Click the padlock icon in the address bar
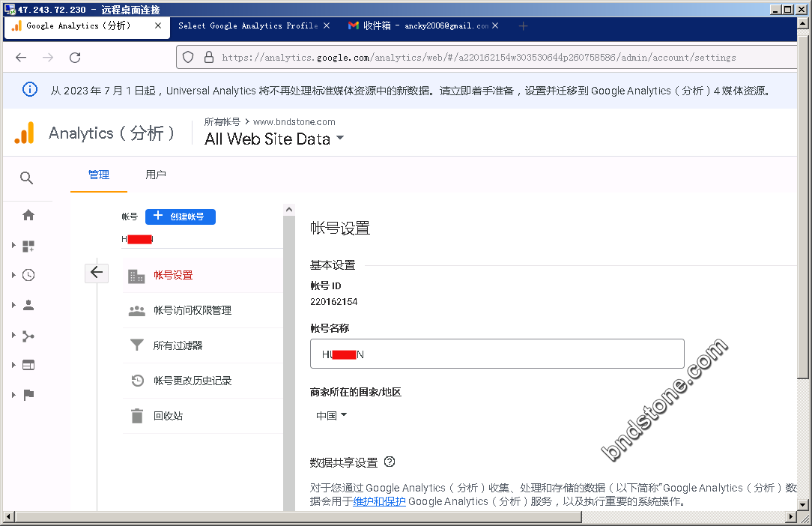The width and height of the screenshot is (812, 526). coord(209,57)
